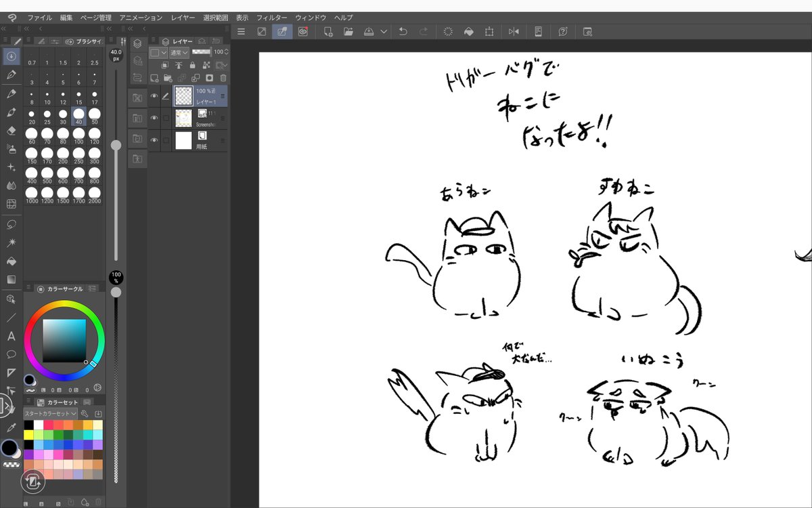The width and height of the screenshot is (812, 508).
Task: Open the アニメーション menu
Action: 141,17
